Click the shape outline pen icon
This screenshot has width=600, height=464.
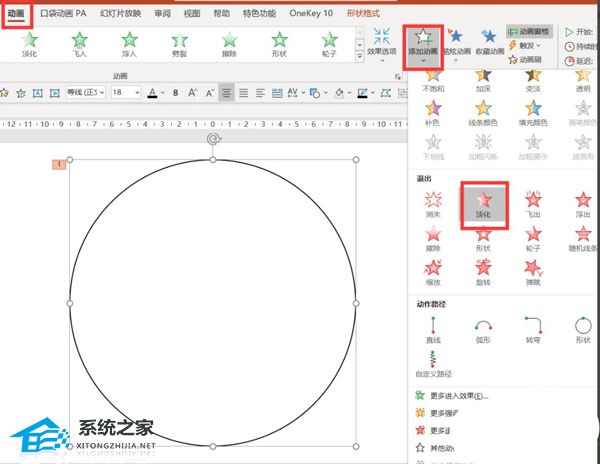pyautogui.click(x=362, y=93)
